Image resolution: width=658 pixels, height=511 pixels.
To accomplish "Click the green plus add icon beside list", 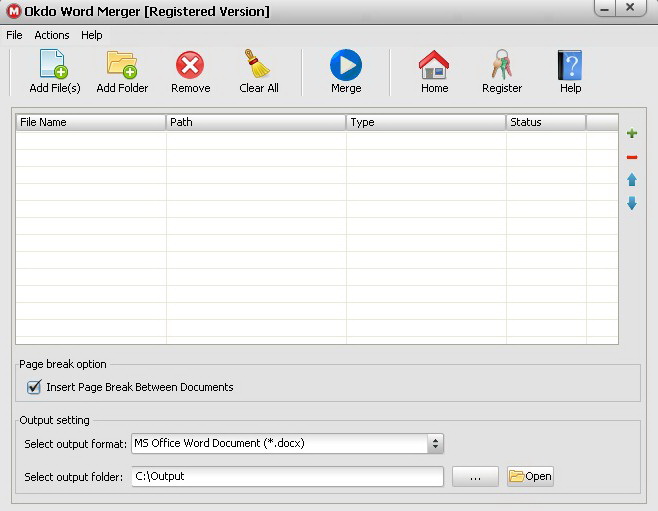I will 632,133.
